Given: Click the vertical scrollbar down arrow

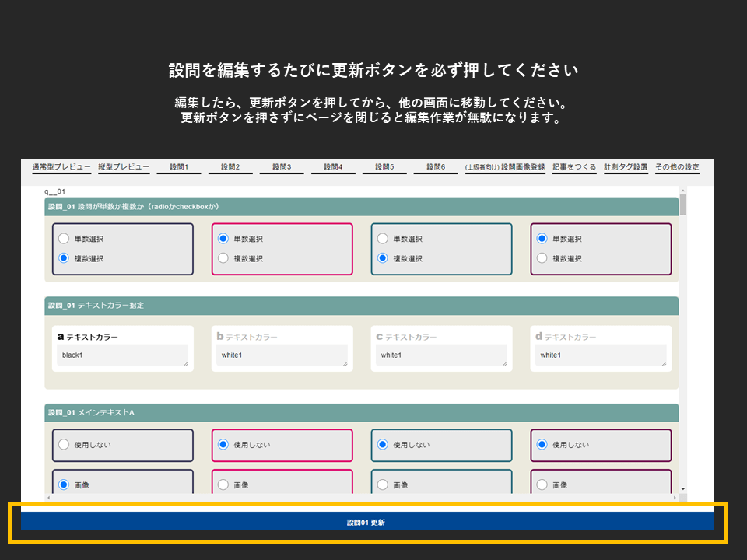Looking at the screenshot, I should (x=683, y=489).
